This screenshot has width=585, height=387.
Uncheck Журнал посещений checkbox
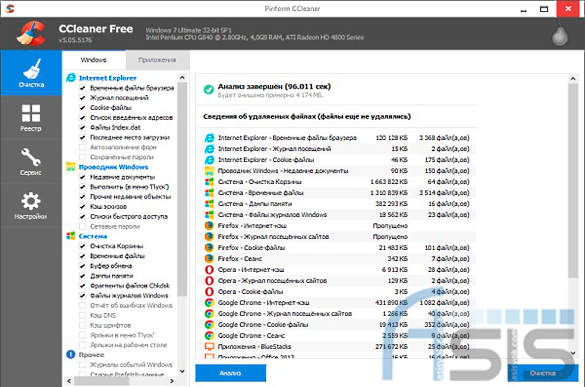click(x=82, y=98)
